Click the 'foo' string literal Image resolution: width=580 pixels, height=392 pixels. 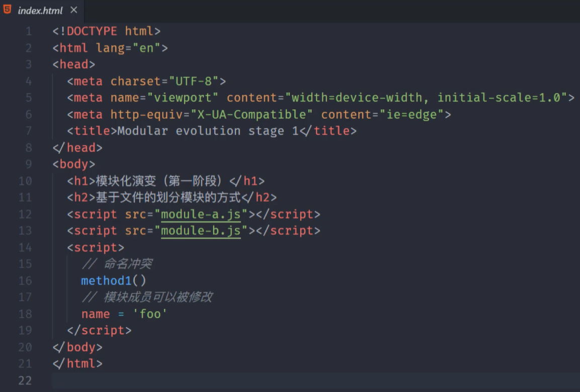[x=149, y=314]
